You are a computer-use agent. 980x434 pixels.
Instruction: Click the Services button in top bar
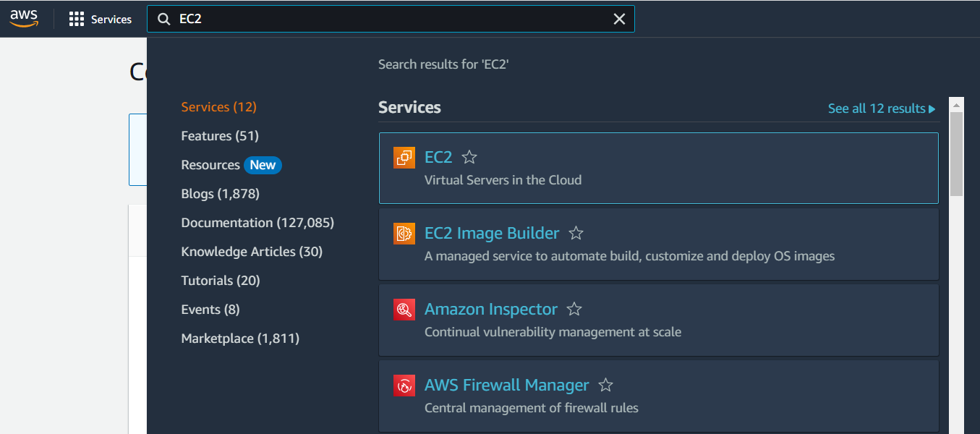tap(101, 20)
